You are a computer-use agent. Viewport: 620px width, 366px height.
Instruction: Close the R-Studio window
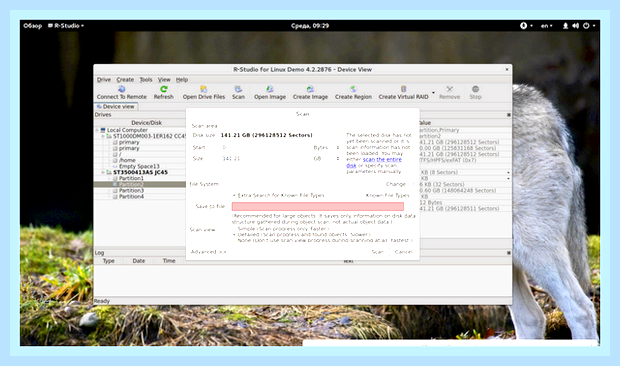pos(507,70)
